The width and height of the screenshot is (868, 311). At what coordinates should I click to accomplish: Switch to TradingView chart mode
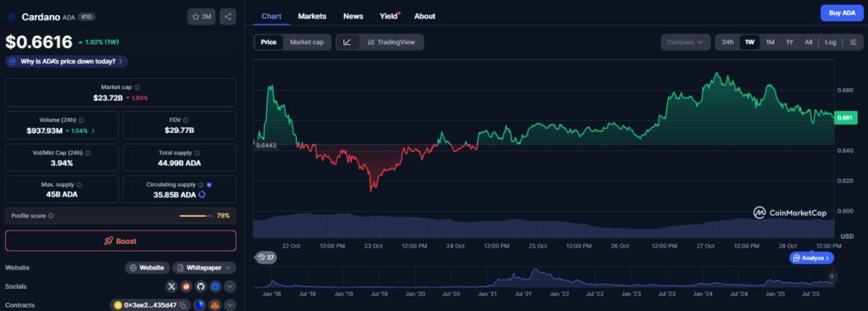(391, 42)
